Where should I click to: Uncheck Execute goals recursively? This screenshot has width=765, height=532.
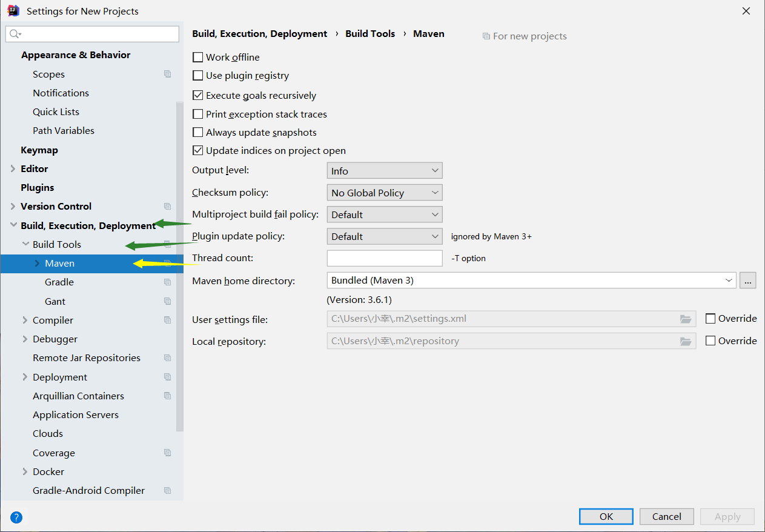(x=197, y=95)
